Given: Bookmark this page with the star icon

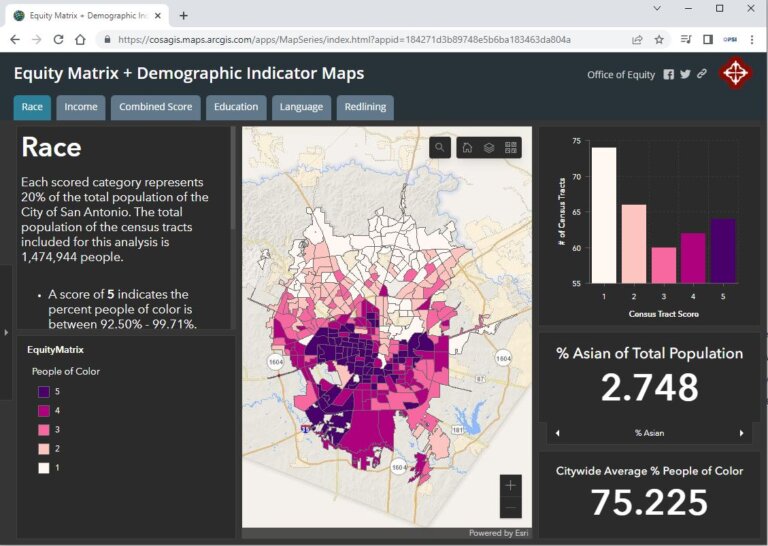Looking at the screenshot, I should click(x=659, y=40).
